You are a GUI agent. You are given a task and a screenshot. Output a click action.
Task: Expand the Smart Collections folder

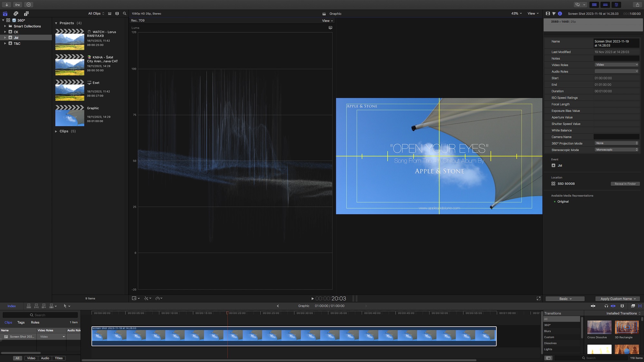pos(5,26)
